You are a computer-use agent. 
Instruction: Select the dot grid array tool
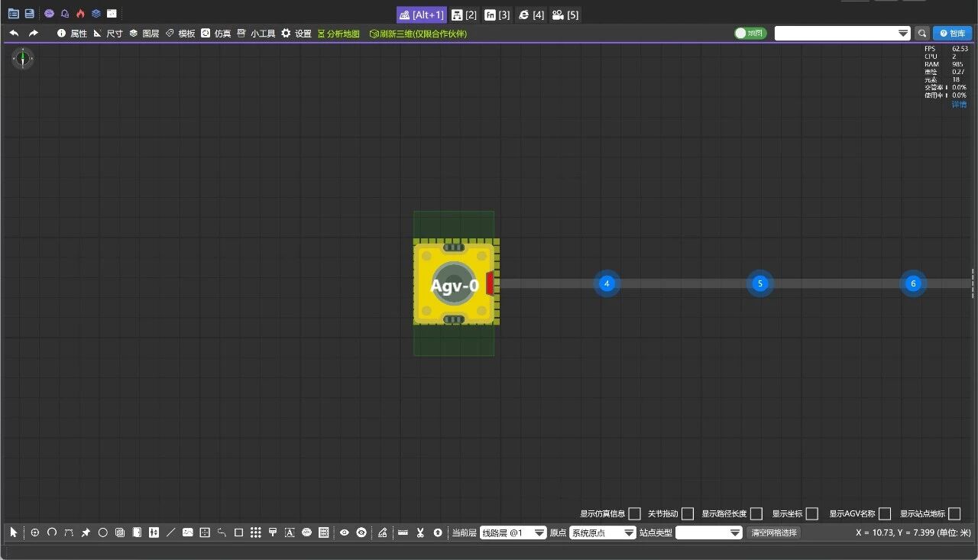click(x=256, y=532)
